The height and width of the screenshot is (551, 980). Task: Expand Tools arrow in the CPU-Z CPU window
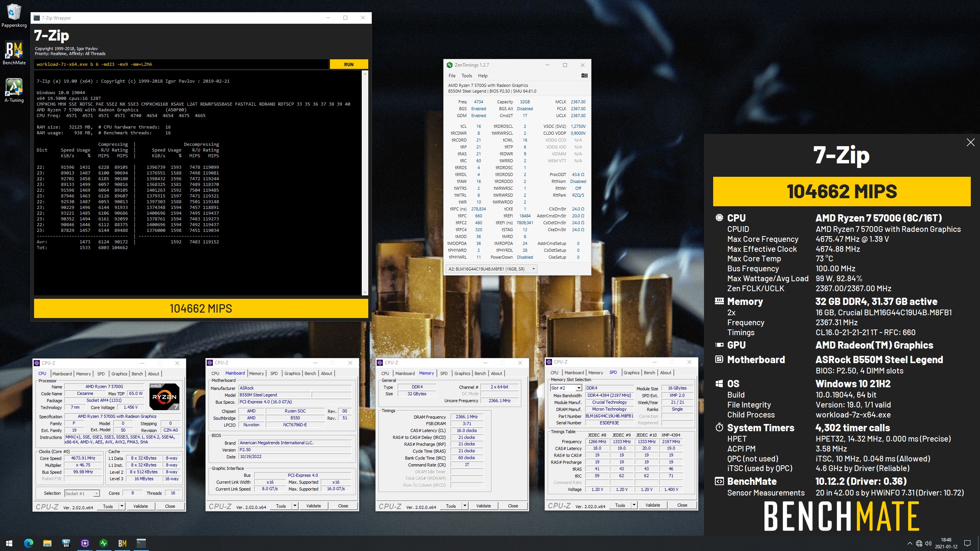pyautogui.click(x=122, y=506)
